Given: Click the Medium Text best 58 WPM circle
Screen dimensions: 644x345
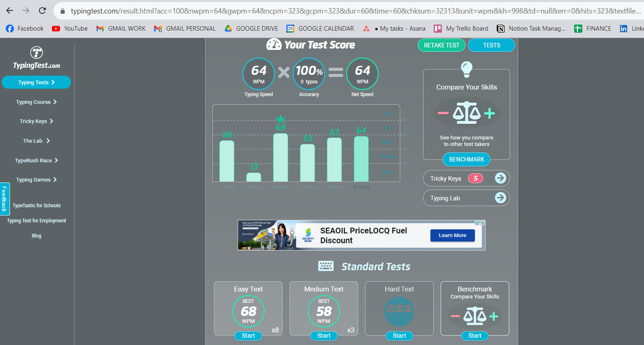Looking at the screenshot, I should (324, 311).
